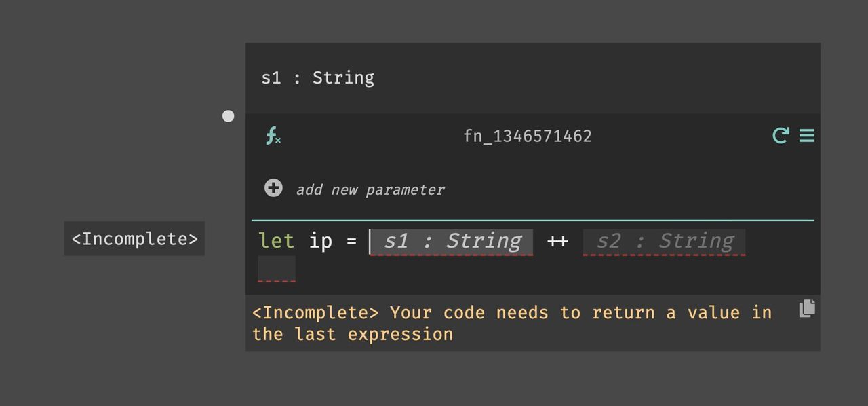Select the s1 : String blank placeholder

(x=451, y=242)
